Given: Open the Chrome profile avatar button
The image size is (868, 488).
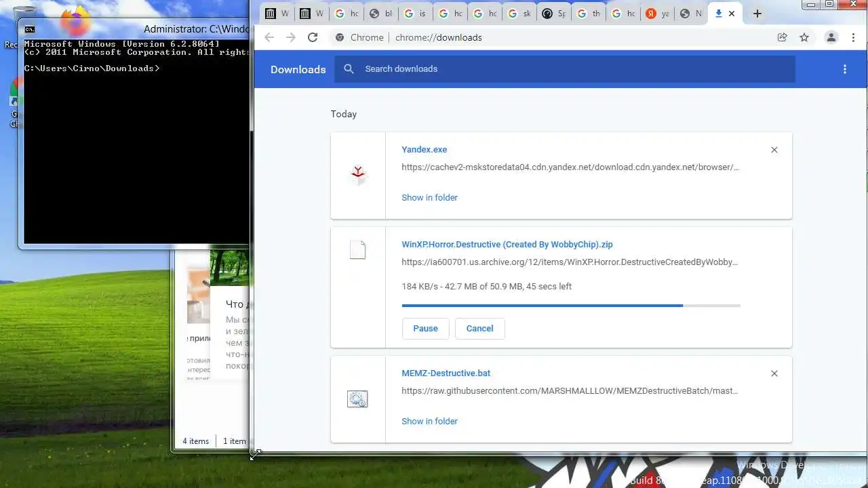Looking at the screenshot, I should click(x=831, y=37).
